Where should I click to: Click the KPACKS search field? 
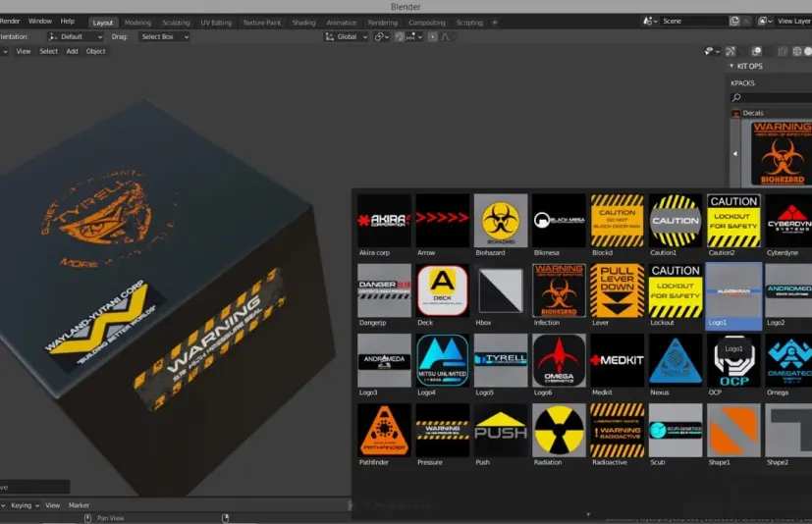[x=772, y=97]
